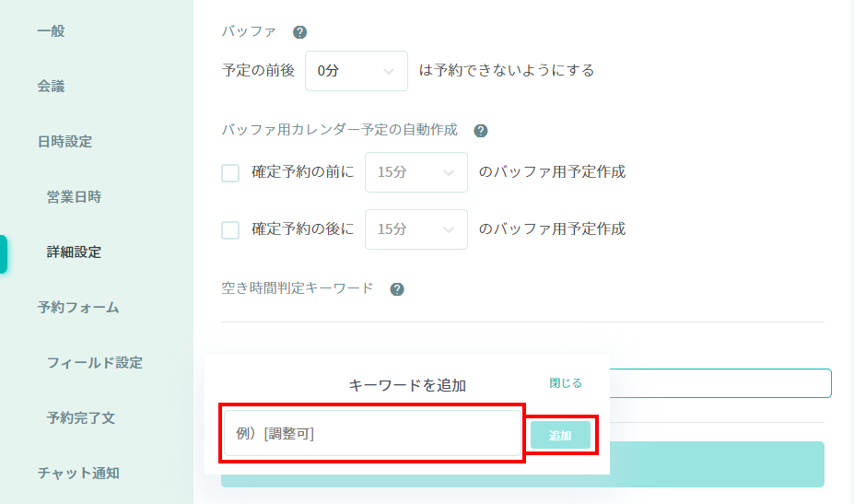
Task: Click the 追加 button to add keyword
Action: point(560,435)
